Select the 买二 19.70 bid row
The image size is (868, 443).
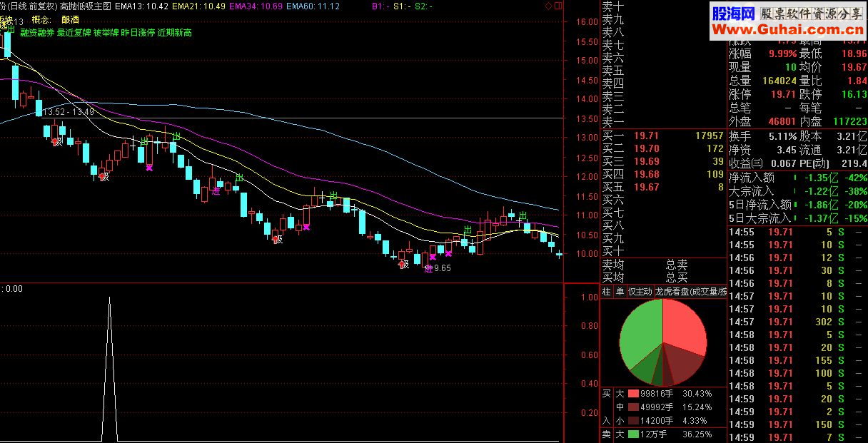coord(662,148)
